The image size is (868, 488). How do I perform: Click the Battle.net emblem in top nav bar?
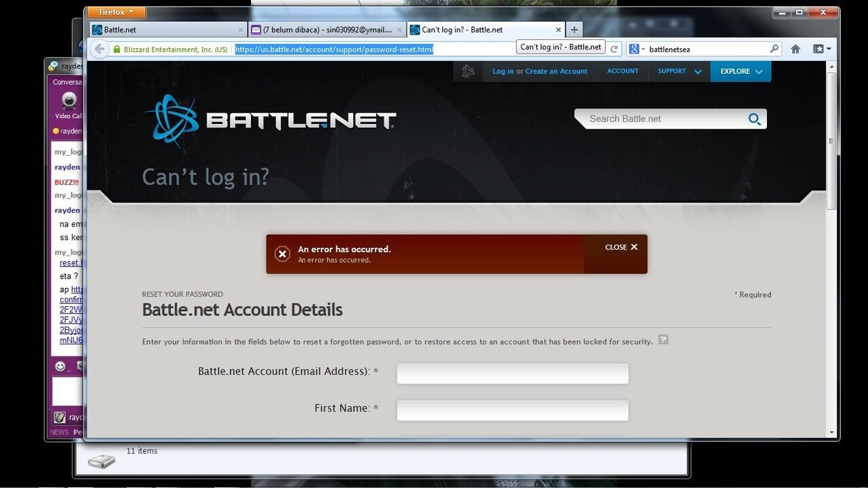point(468,71)
